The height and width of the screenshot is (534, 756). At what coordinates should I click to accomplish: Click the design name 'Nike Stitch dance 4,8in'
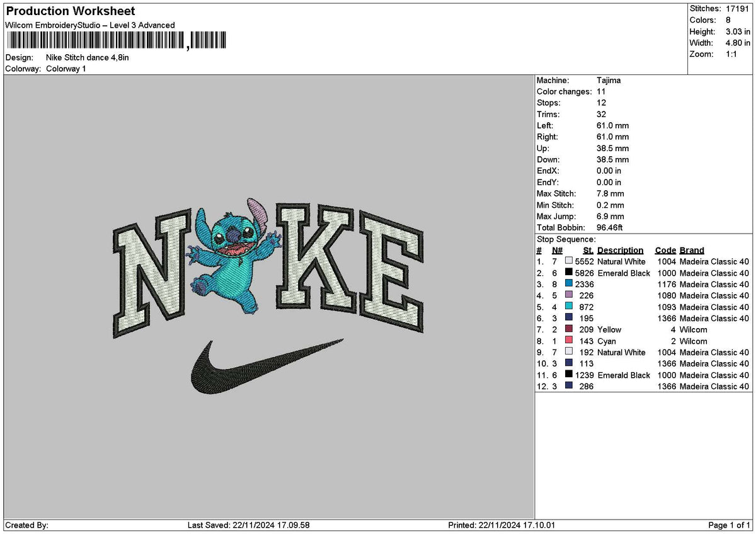pyautogui.click(x=88, y=57)
